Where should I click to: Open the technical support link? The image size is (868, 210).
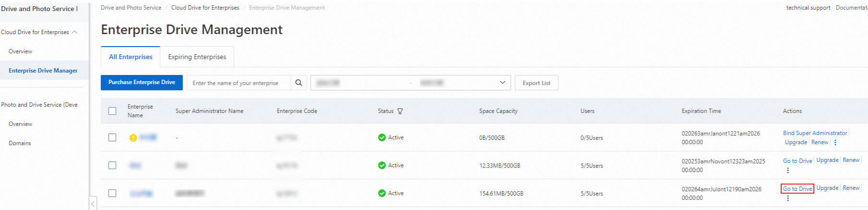[808, 8]
